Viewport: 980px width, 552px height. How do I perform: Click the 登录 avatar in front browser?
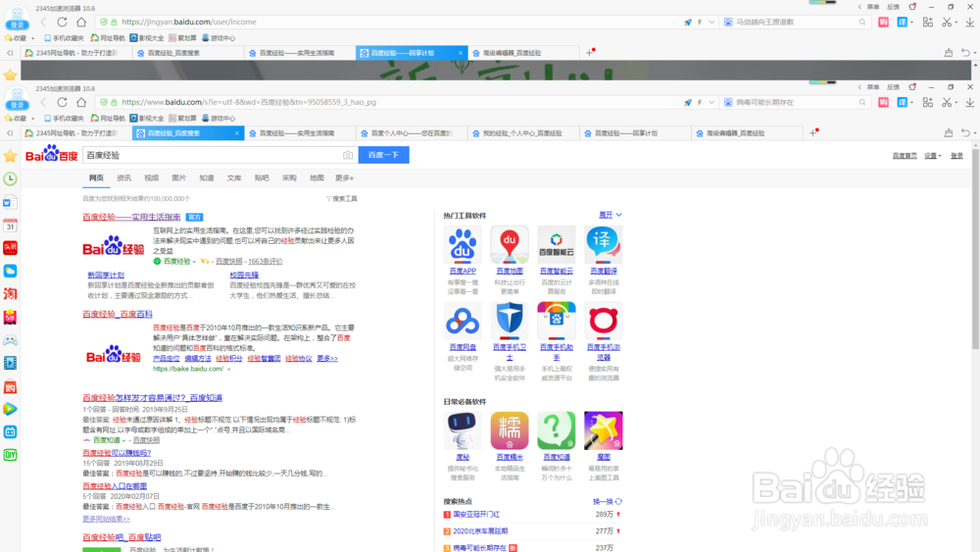17,99
